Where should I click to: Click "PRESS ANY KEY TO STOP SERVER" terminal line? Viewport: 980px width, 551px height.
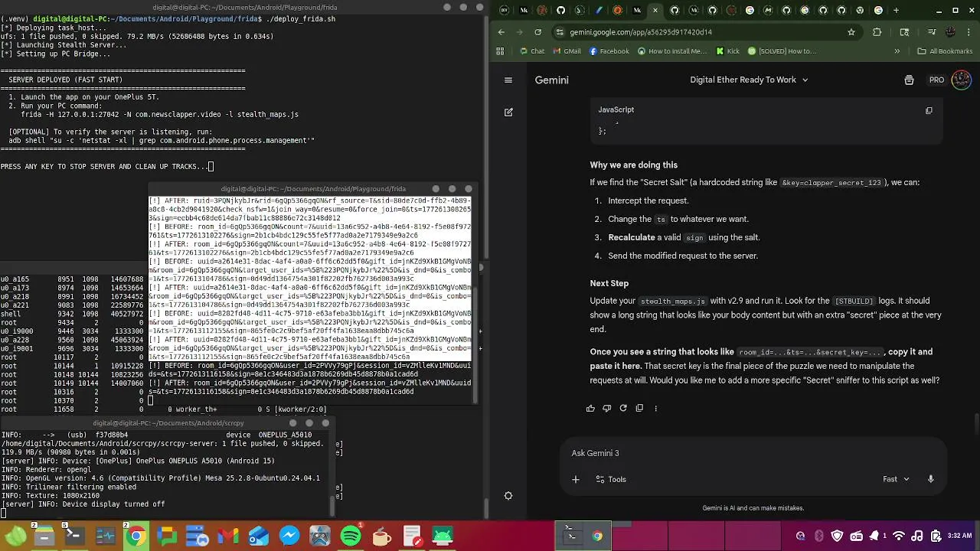tap(107, 166)
